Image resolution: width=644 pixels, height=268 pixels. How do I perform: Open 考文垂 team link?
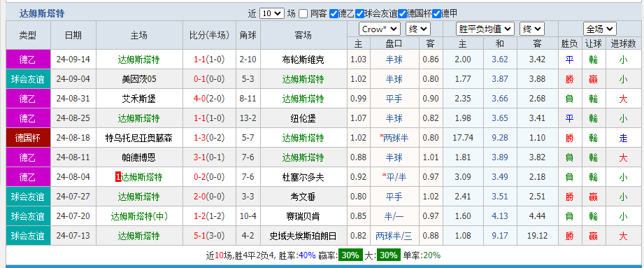pyautogui.click(x=303, y=197)
